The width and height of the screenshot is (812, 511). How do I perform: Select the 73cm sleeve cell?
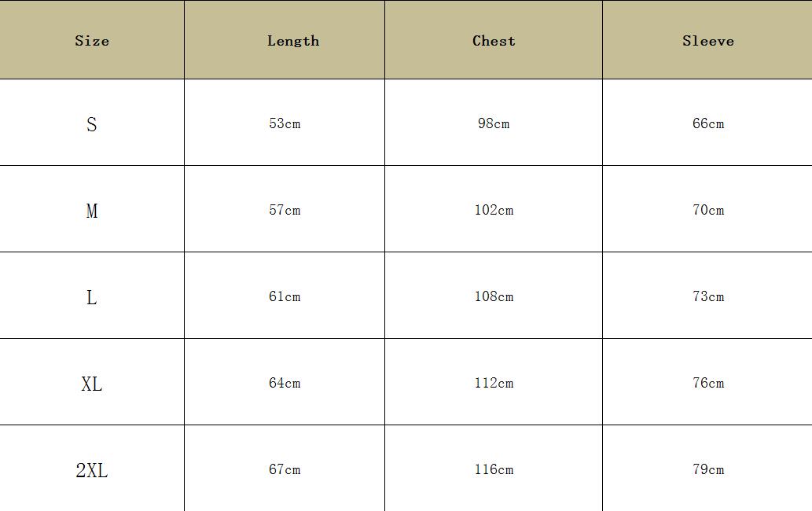[707, 296]
